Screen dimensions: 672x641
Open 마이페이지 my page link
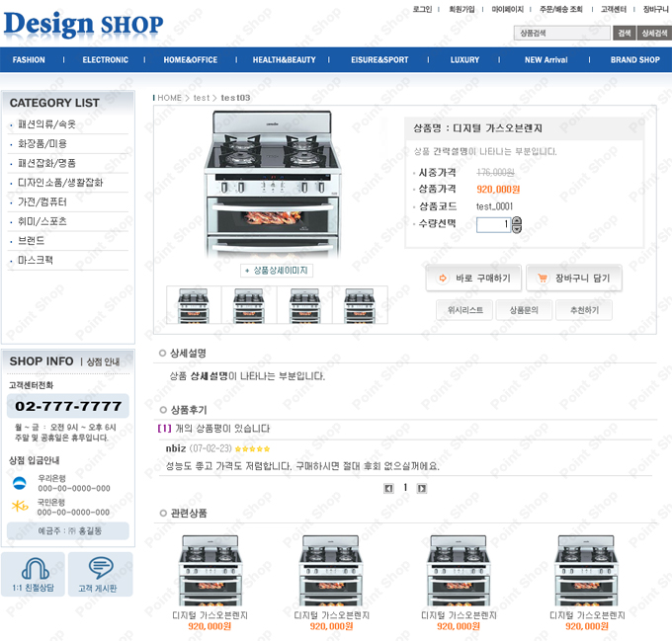coord(507,9)
